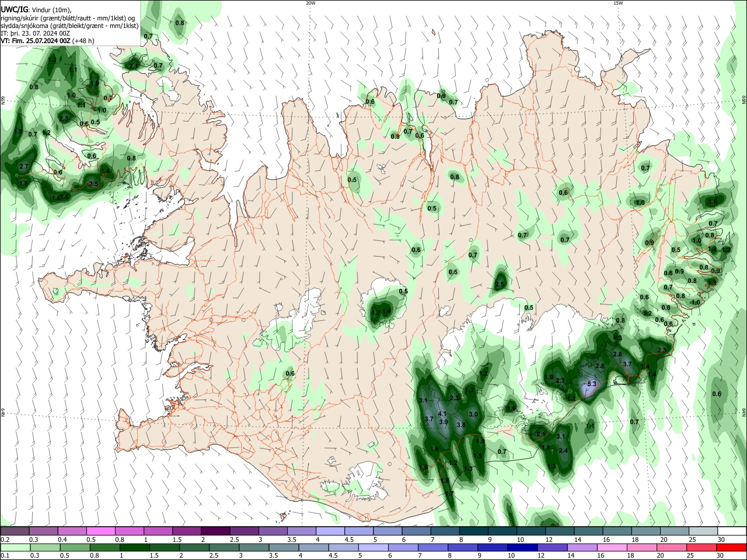
Task: Click the "slydda/snjókoma" description line
Action: point(69,26)
